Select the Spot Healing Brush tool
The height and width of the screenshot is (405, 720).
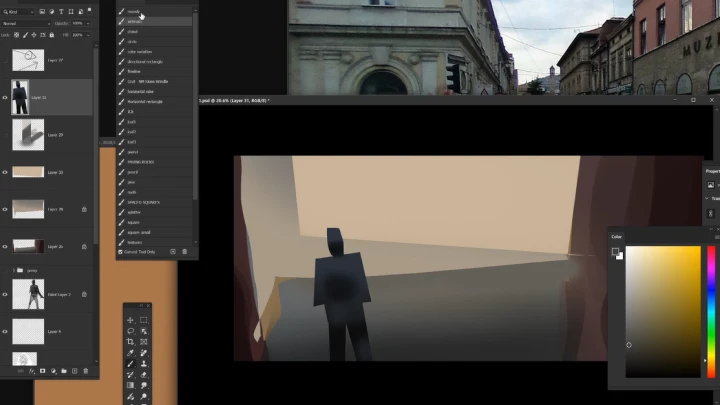tap(144, 353)
